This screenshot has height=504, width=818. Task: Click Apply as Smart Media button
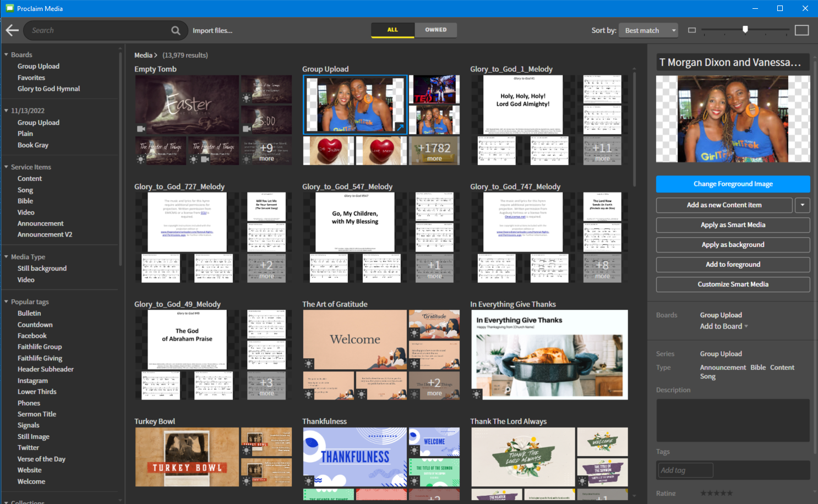(x=733, y=225)
